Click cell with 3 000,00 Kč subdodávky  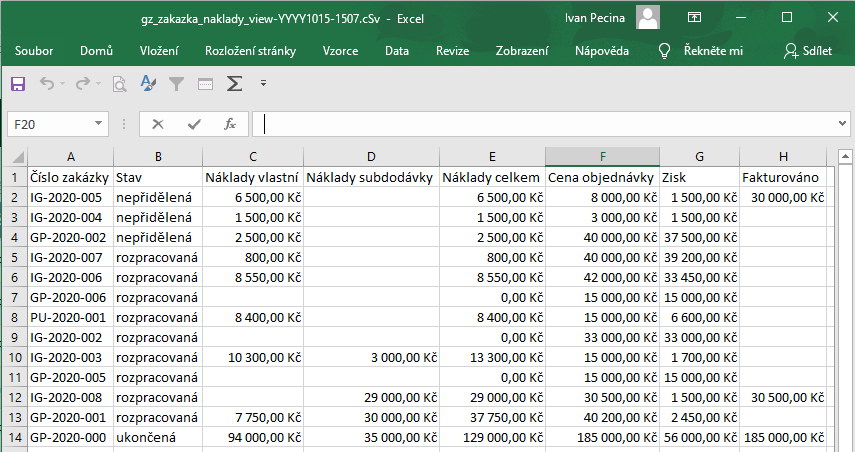tap(371, 358)
